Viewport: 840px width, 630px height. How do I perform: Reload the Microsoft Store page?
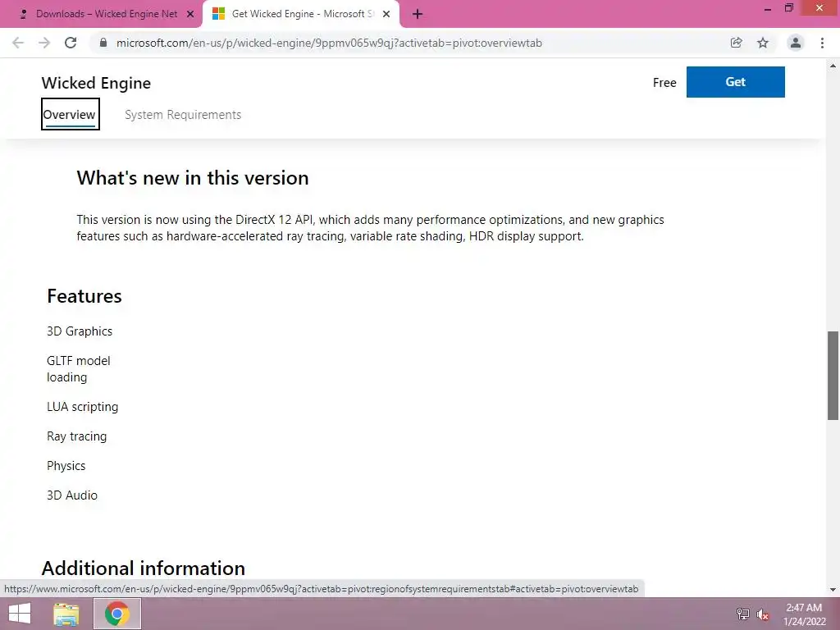point(71,43)
